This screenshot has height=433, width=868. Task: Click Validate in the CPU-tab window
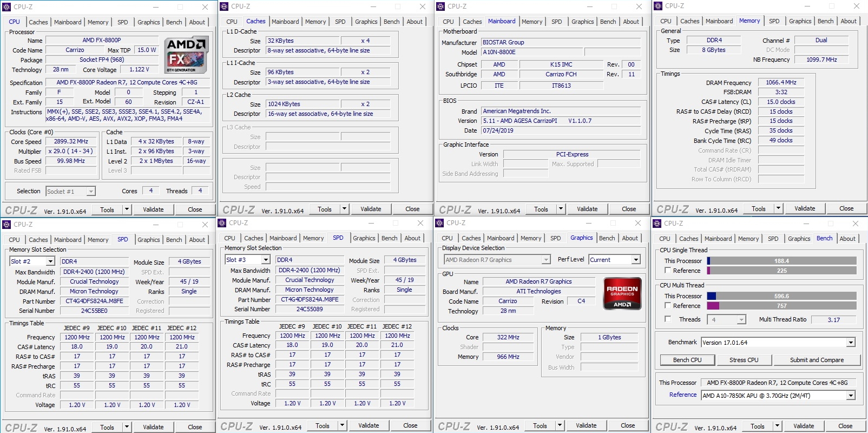[153, 209]
